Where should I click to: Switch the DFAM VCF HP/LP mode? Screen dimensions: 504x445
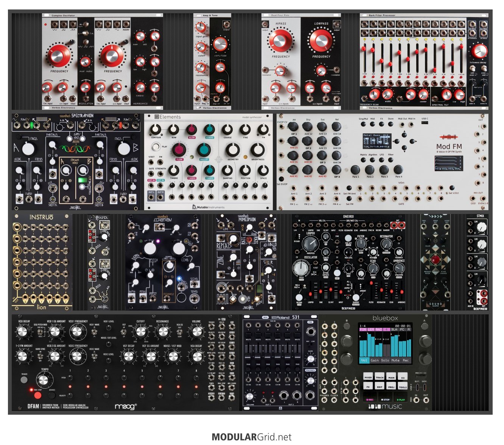point(124,332)
